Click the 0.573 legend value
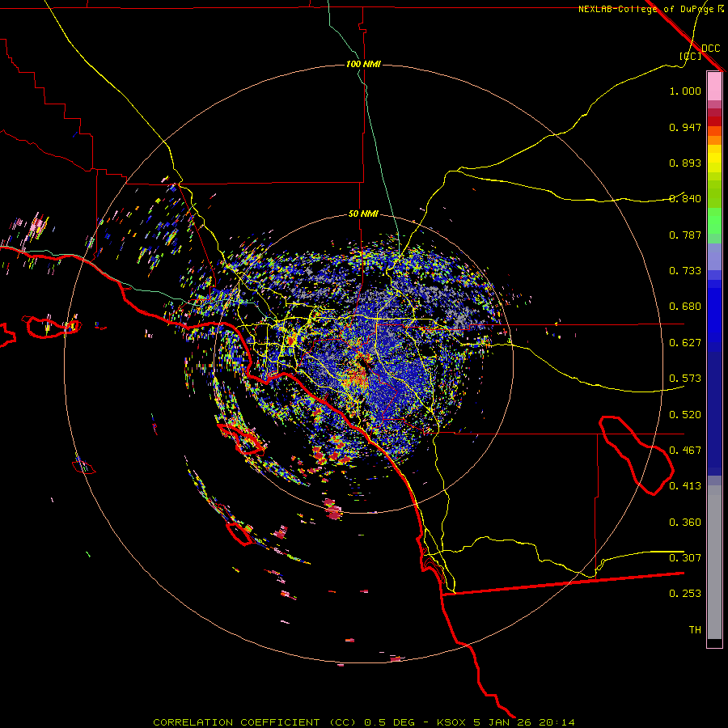Viewport: 728px width, 728px height. click(x=685, y=379)
